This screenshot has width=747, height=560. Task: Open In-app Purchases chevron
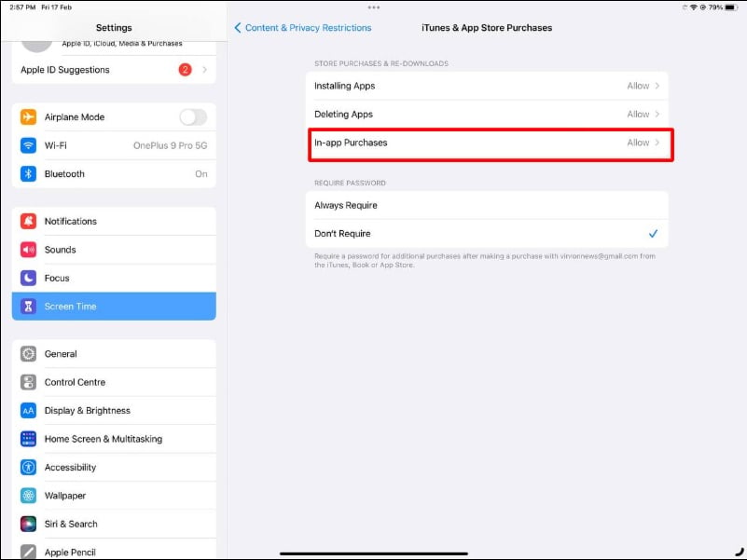pyautogui.click(x=657, y=143)
